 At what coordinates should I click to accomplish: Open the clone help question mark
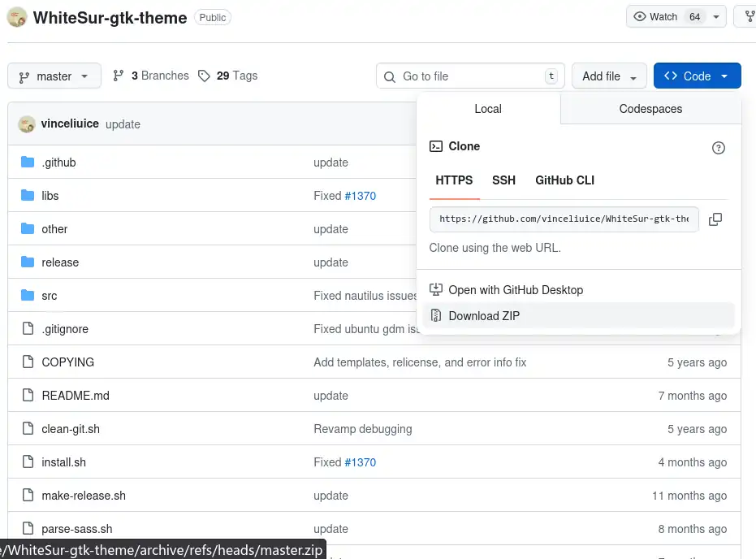coord(719,147)
